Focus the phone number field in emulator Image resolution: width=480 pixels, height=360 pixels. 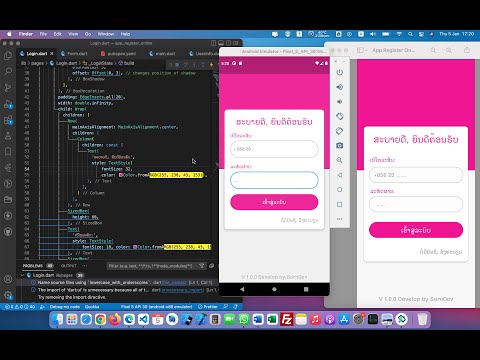[x=274, y=149]
